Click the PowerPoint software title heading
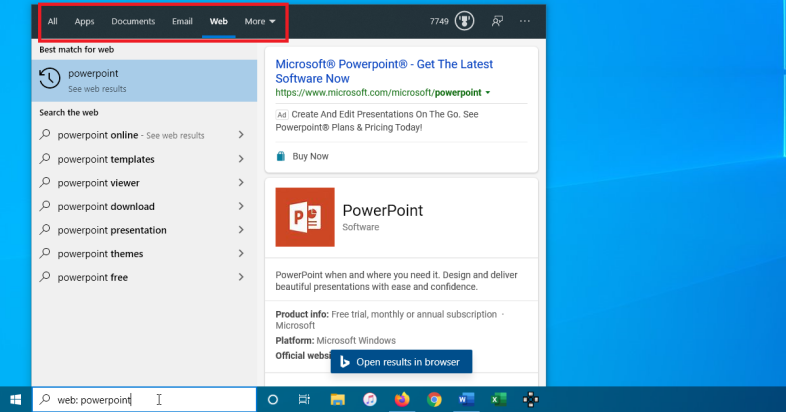Image resolution: width=786 pixels, height=412 pixels. [382, 211]
